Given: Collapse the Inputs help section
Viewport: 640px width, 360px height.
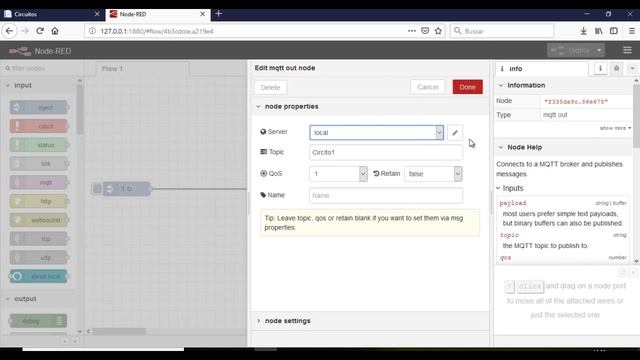Looking at the screenshot, I should [x=498, y=188].
